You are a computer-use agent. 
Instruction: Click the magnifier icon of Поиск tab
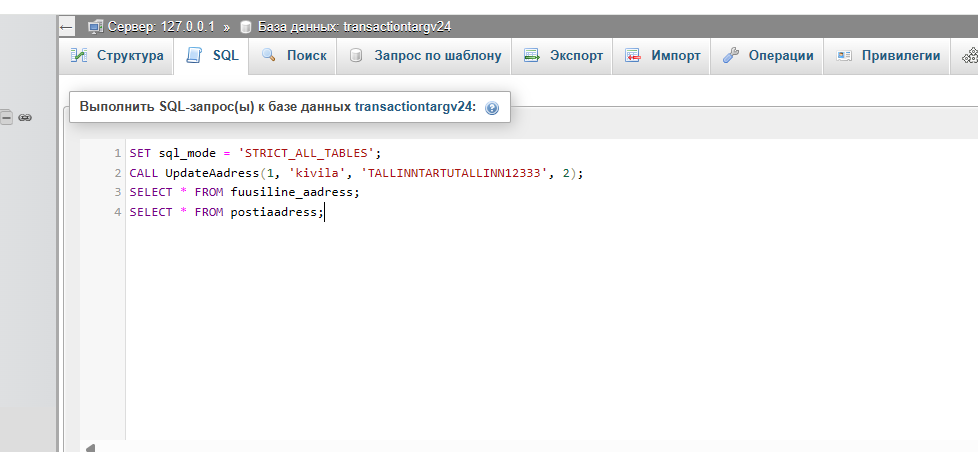(268, 55)
